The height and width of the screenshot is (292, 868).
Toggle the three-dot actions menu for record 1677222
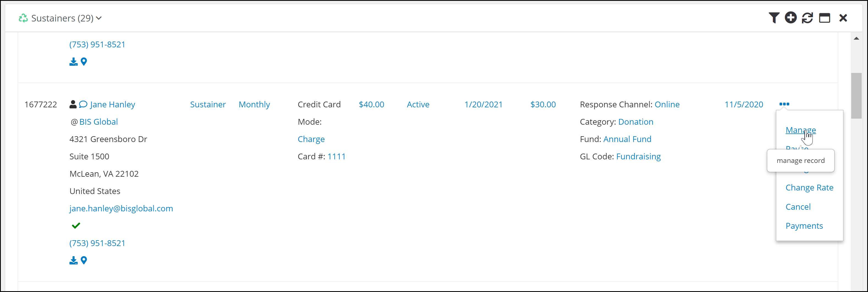pos(784,104)
